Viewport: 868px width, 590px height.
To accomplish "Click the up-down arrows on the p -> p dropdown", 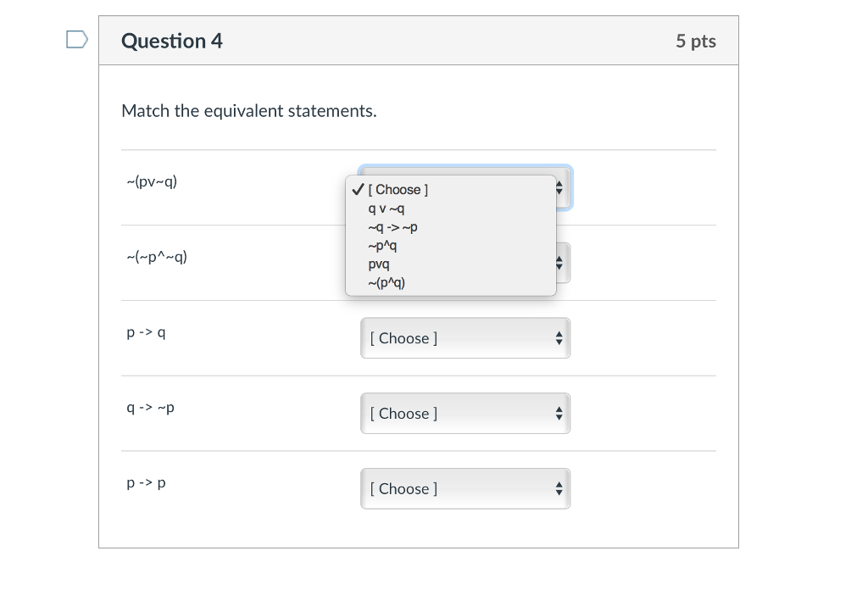I will 559,488.
